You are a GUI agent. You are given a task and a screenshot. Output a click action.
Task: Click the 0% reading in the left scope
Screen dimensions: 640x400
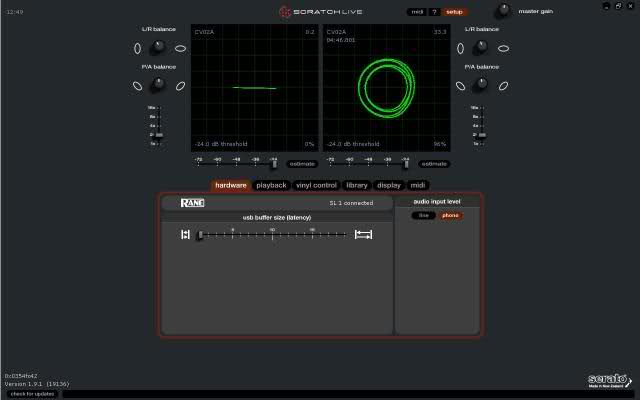point(309,144)
